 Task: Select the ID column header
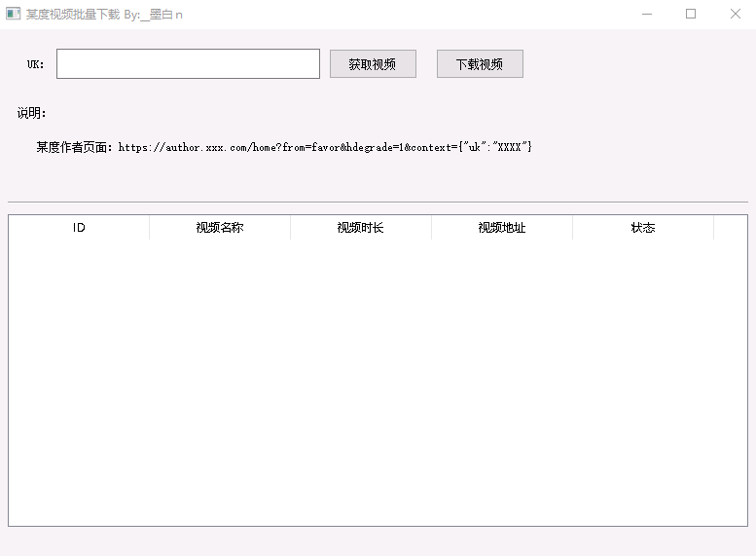(79, 227)
